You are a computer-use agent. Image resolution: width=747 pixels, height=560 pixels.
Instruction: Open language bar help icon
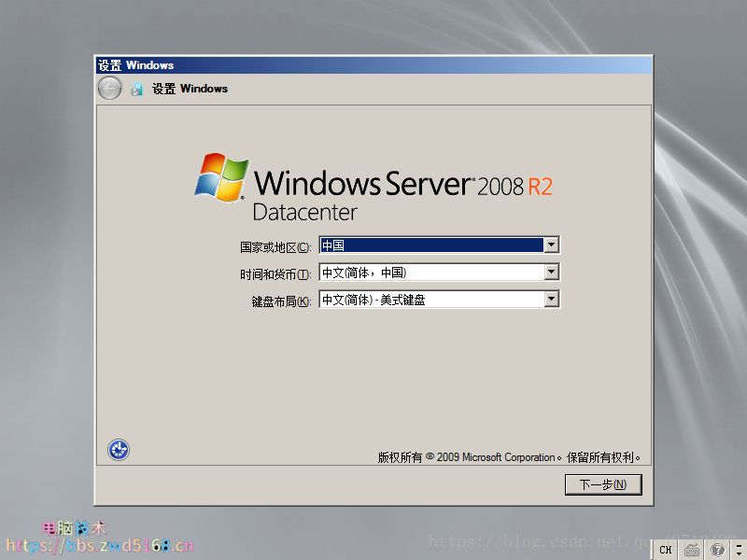pos(717,550)
